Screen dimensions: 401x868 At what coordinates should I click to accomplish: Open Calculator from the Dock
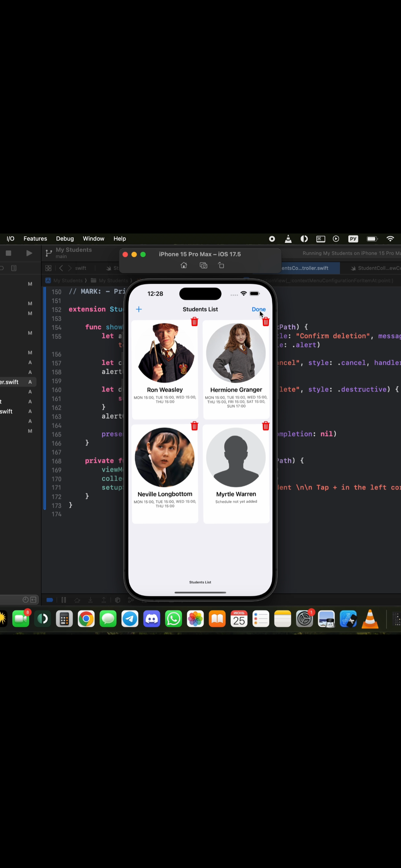pyautogui.click(x=64, y=619)
